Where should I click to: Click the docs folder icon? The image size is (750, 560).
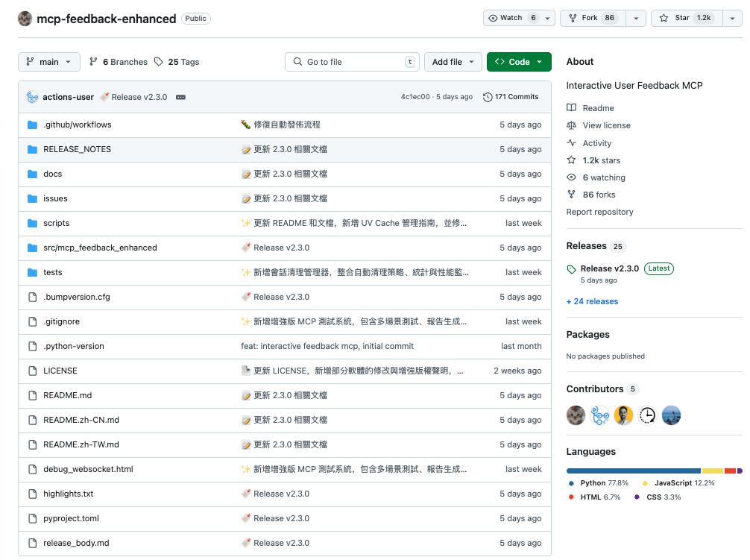pyautogui.click(x=32, y=174)
